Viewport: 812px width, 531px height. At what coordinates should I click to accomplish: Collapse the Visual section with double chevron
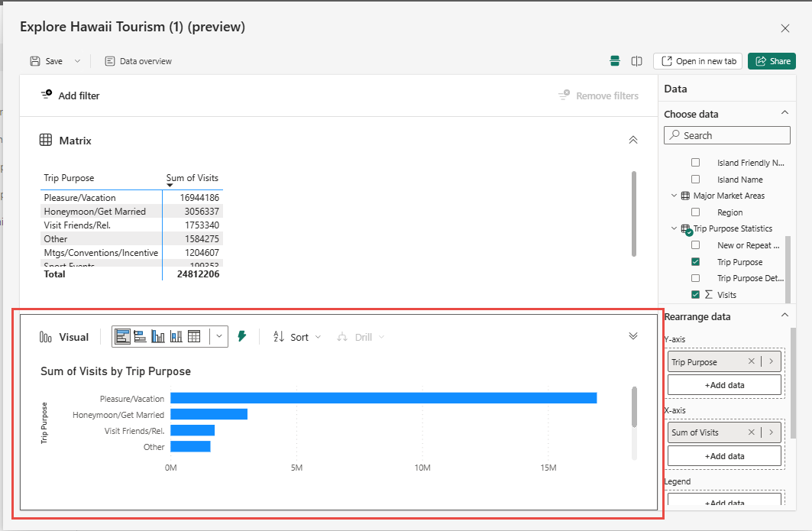coord(632,335)
